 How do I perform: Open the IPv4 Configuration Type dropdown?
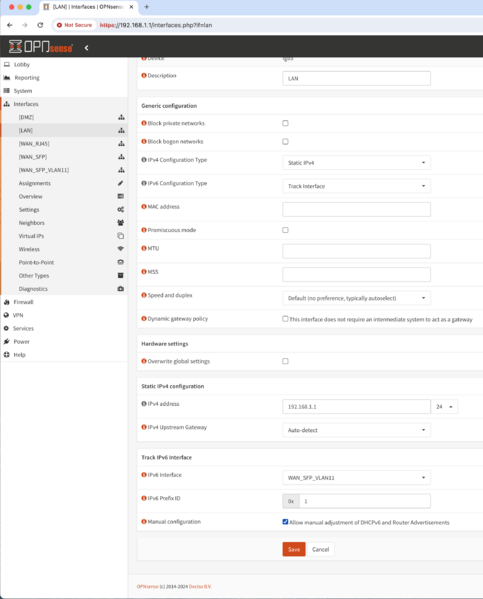tap(356, 163)
